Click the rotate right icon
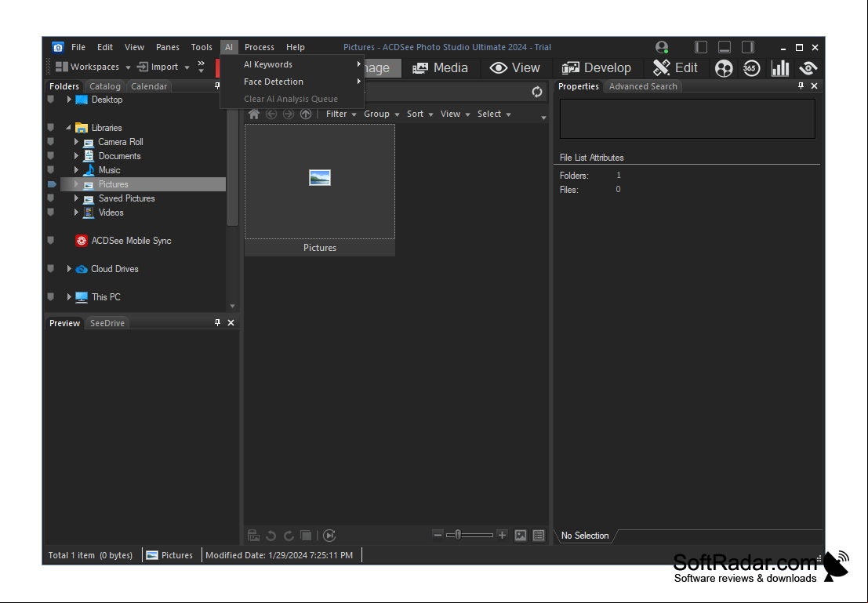This screenshot has height=603, width=868. click(289, 536)
